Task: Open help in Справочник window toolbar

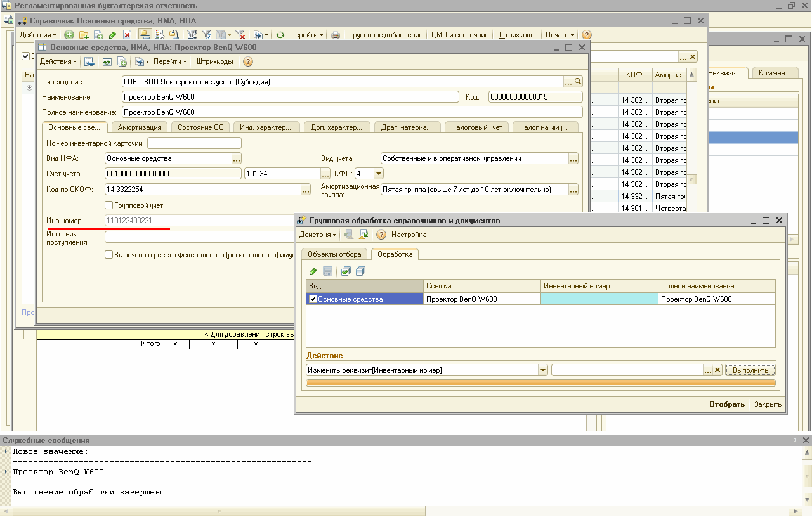Action: pyautogui.click(x=587, y=35)
